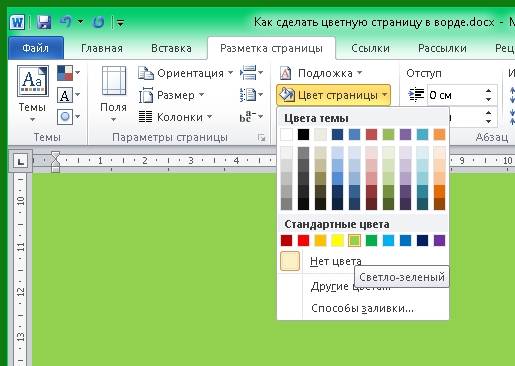The height and width of the screenshot is (366, 515).
Task: Pick white theme color swatch
Action: click(286, 135)
